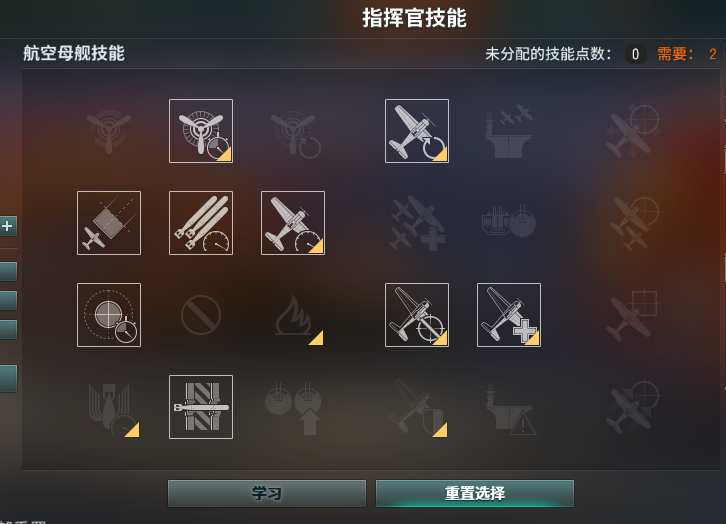The width and height of the screenshot is (726, 524).
Task: Click the dimmed flame skill icon
Action: (293, 315)
